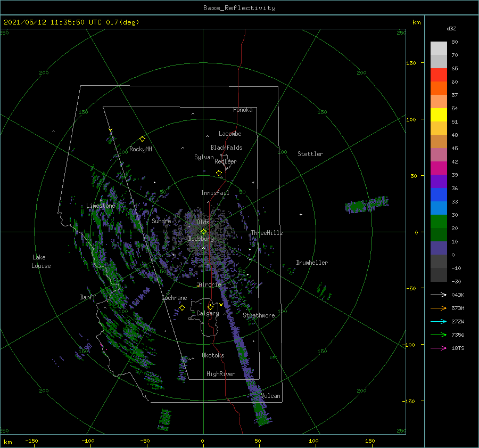
Task: Click the Calgary label
Action: click(x=208, y=313)
